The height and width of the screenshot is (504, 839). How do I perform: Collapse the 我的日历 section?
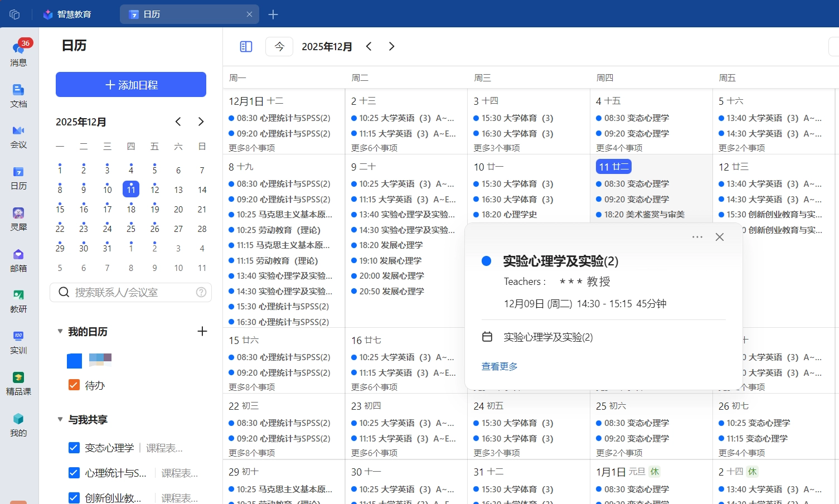point(60,332)
